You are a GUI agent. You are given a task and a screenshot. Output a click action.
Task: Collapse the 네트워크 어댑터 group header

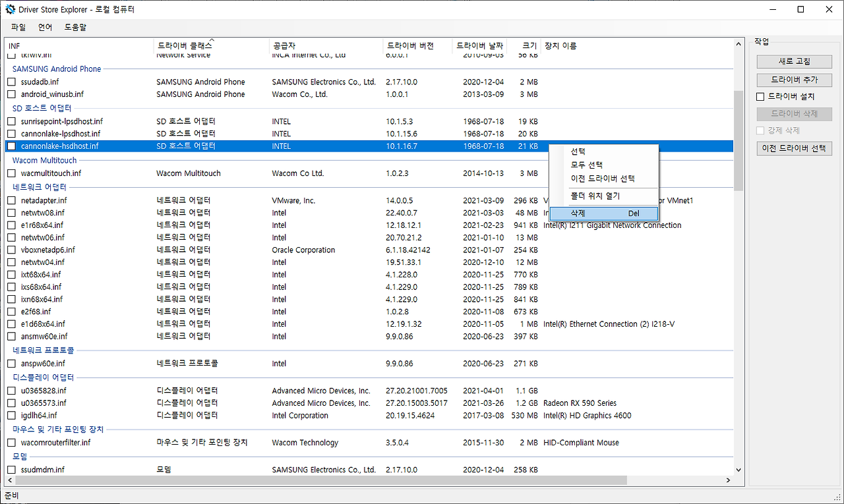(39, 187)
